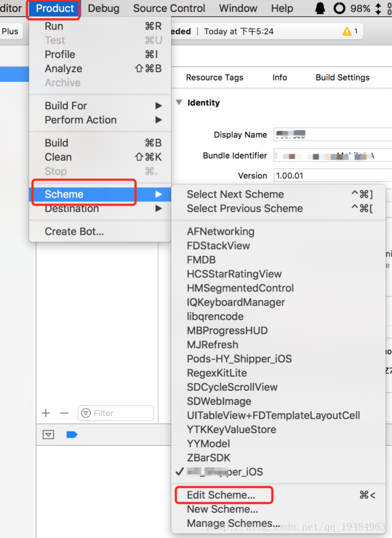Viewport: 392px width, 538px height.
Task: Click the plus button above the debug area
Action: (46, 413)
